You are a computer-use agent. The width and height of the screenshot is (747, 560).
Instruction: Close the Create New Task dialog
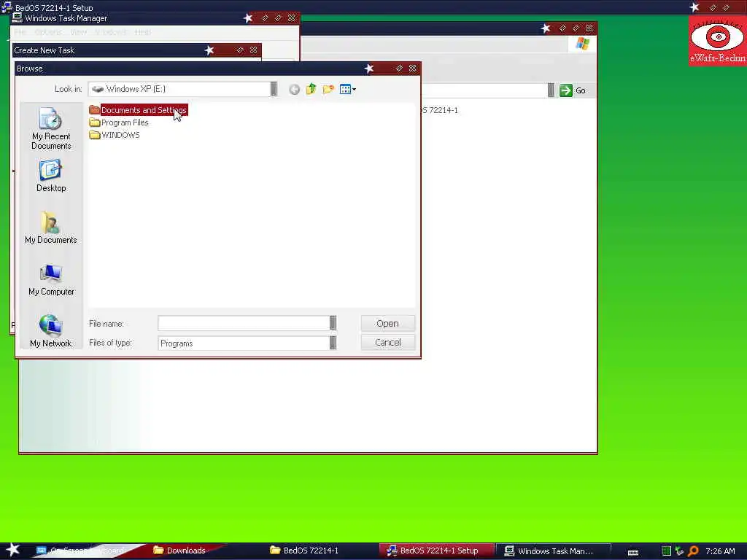[253, 50]
